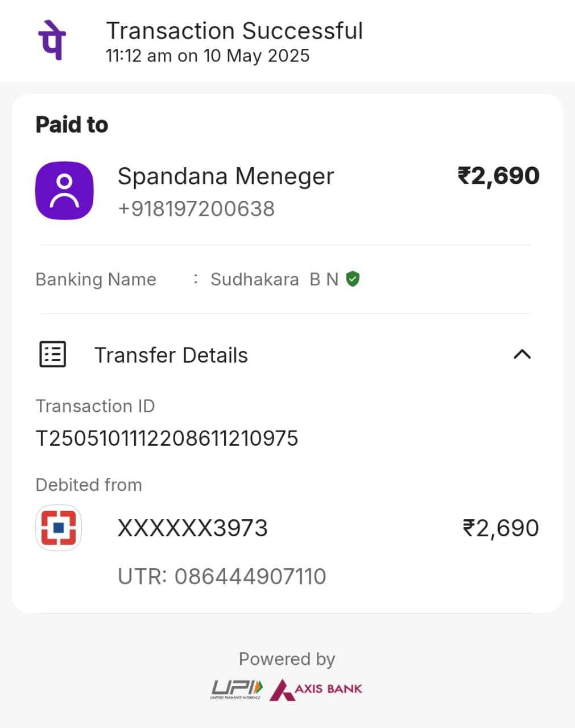Click the banking name Sudhakara B N
This screenshot has width=575, height=728.
pos(274,279)
